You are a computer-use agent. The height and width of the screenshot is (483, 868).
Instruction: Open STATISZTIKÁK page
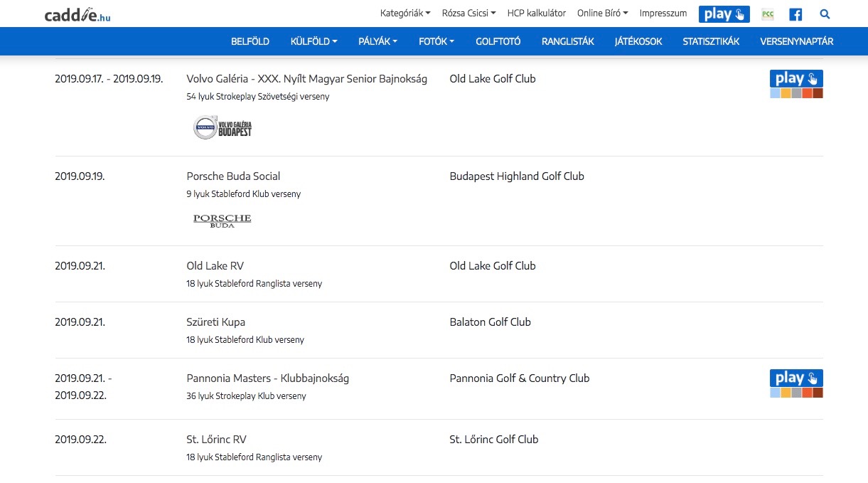click(x=711, y=42)
